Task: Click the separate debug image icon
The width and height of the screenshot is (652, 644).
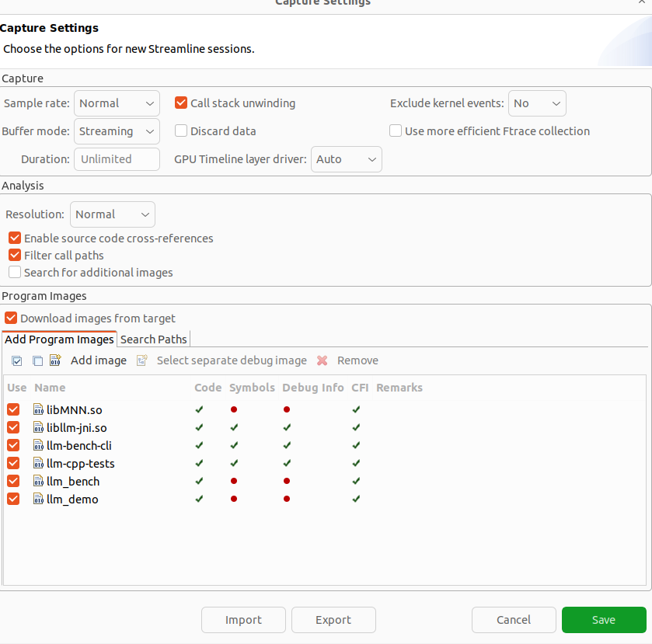Action: coord(141,360)
